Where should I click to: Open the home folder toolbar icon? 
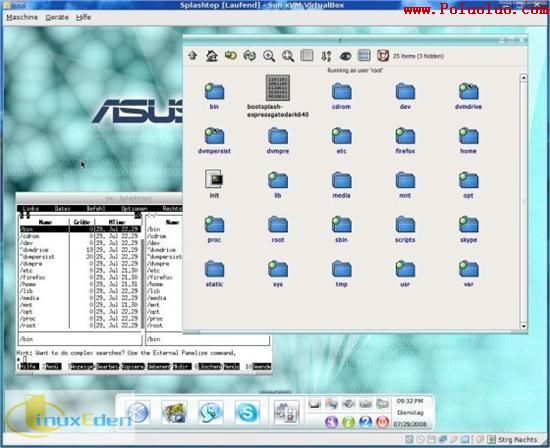[x=212, y=55]
